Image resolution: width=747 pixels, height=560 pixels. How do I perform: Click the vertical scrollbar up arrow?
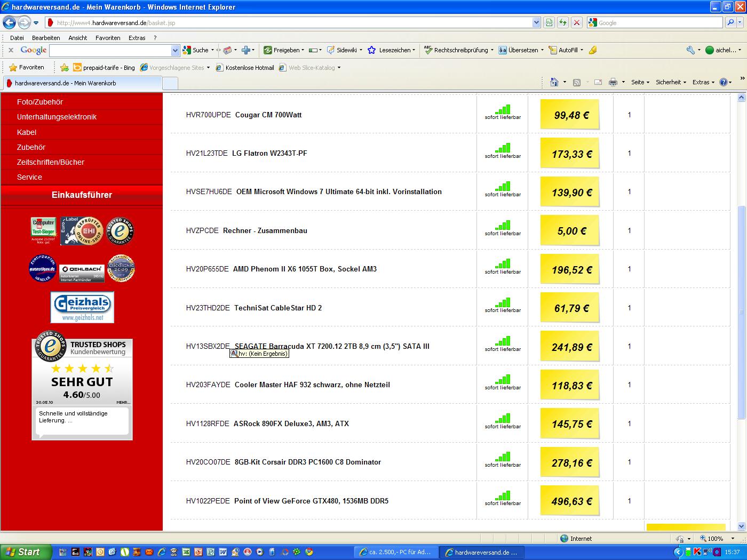(x=741, y=98)
